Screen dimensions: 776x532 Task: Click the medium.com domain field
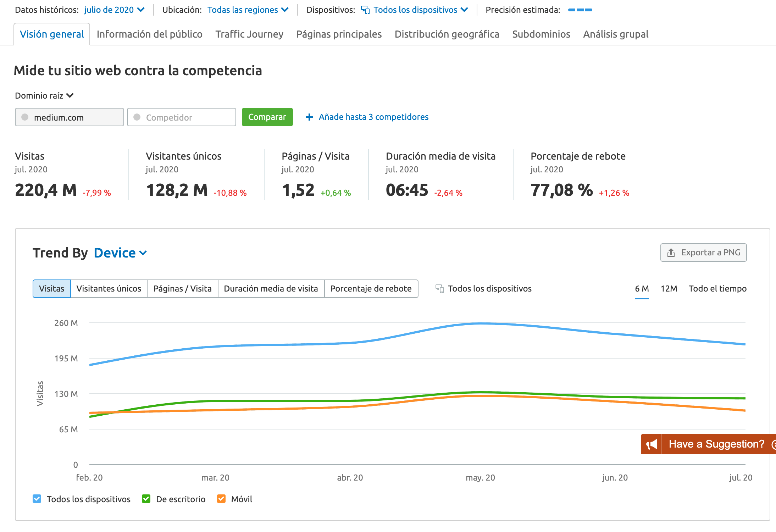70,117
